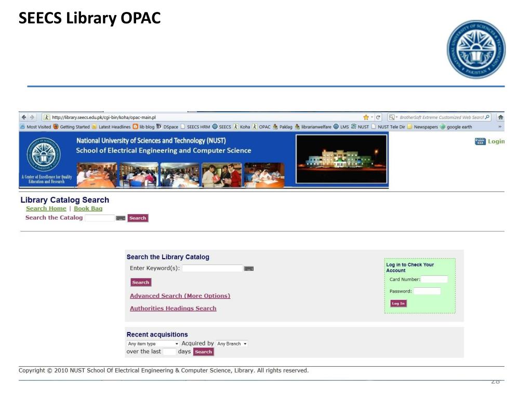Viewport: 532px width, 399px height.
Task: Open Getting Started bookmark
Action: (x=71, y=127)
